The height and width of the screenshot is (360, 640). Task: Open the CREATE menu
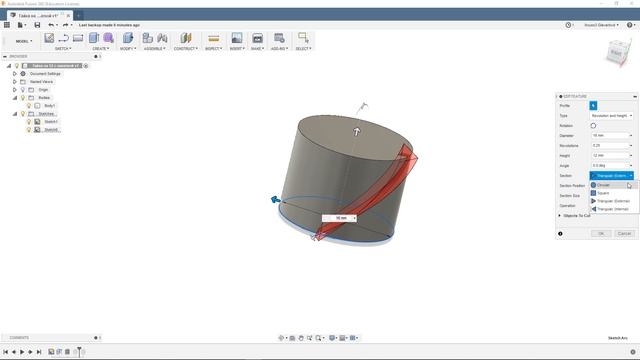[x=100, y=49]
